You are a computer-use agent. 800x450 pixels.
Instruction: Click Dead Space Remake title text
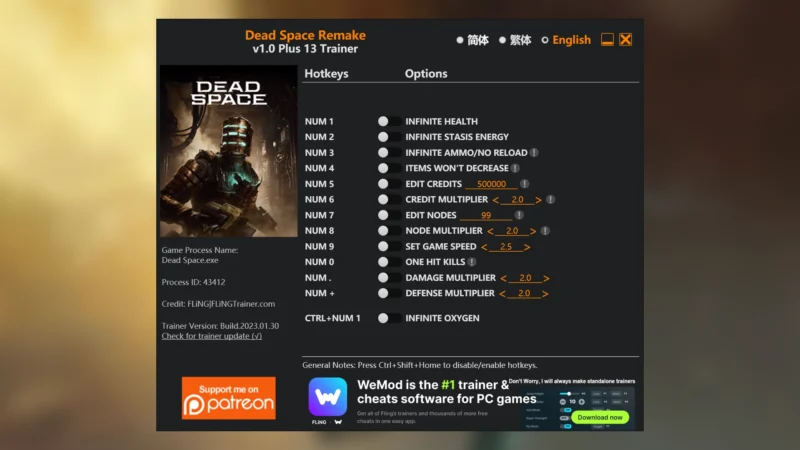point(305,35)
